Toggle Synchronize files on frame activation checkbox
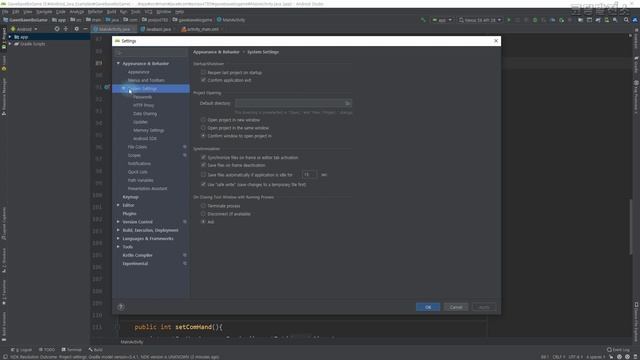 (x=203, y=157)
